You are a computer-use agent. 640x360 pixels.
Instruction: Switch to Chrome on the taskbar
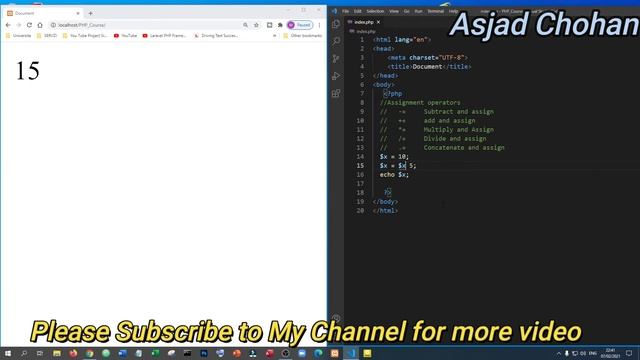pyautogui.click(x=89, y=353)
